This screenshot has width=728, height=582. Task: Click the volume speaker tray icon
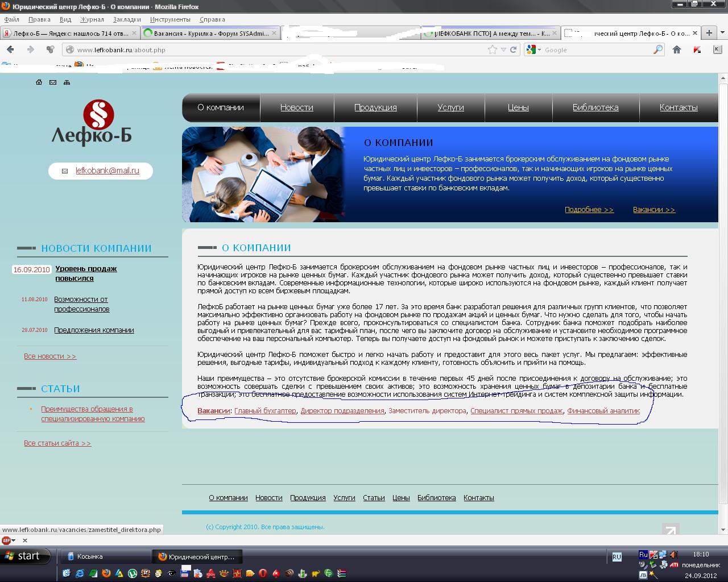coord(673,555)
